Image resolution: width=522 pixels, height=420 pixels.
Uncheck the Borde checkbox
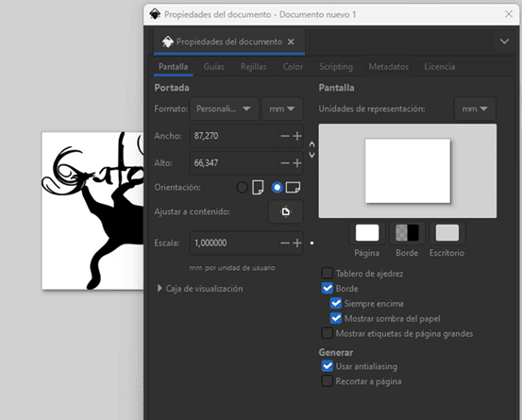coord(327,288)
